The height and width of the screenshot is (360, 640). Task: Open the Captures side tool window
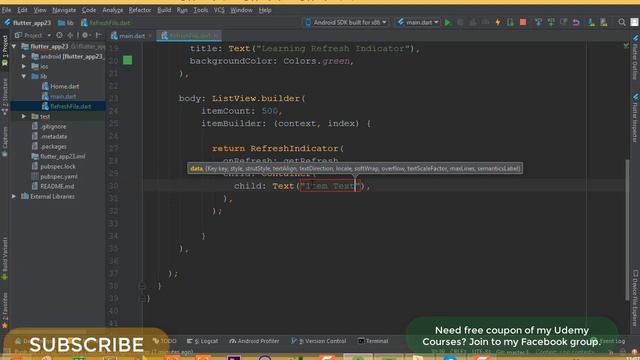tap(5, 141)
